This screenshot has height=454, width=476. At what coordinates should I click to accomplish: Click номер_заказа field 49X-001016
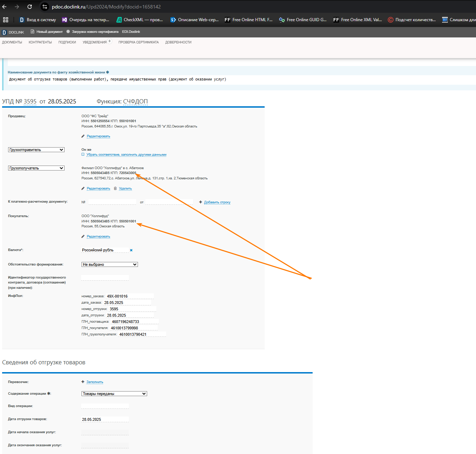click(x=130, y=296)
